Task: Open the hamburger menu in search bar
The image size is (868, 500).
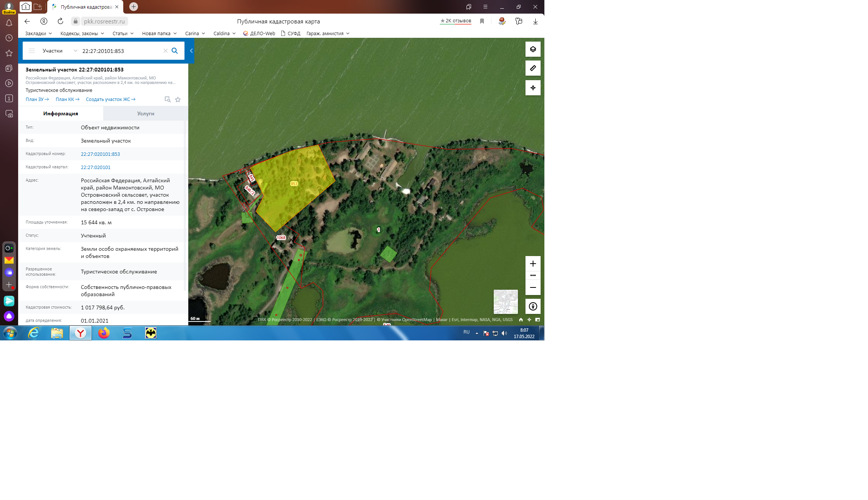Action: [x=32, y=51]
